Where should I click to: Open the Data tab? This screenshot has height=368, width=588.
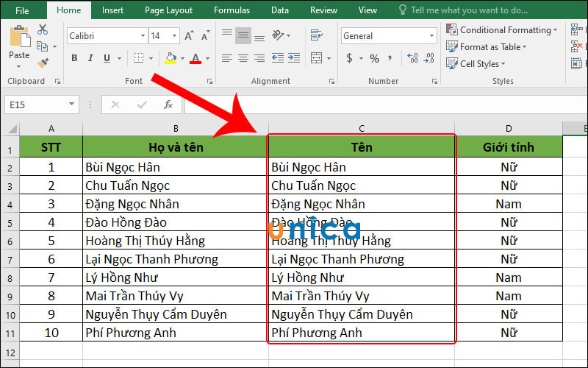pos(280,10)
